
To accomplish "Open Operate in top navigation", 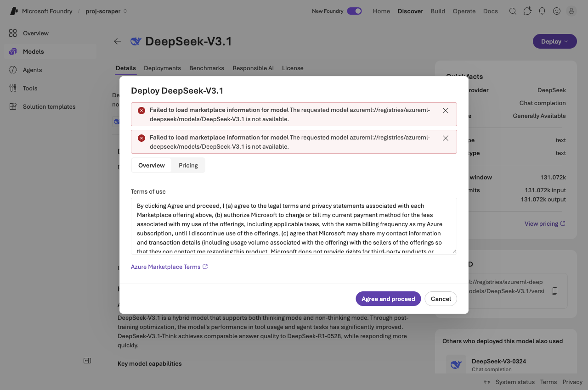I will [464, 11].
